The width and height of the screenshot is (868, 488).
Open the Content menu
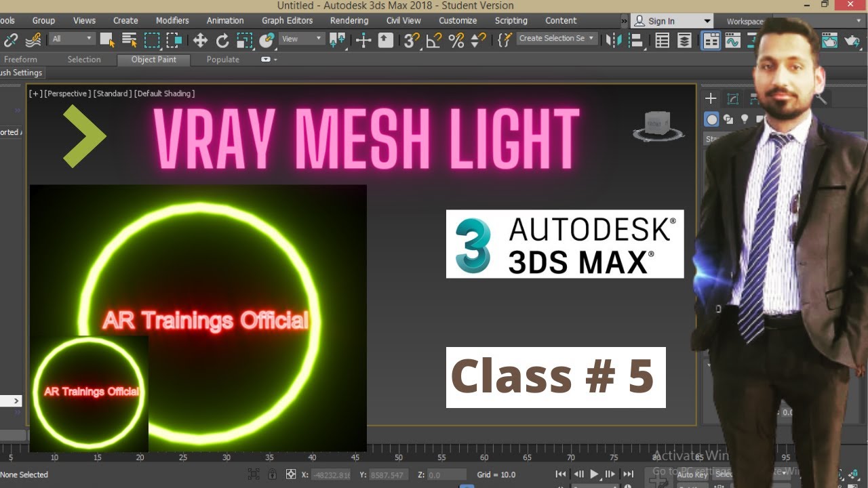pyautogui.click(x=561, y=20)
